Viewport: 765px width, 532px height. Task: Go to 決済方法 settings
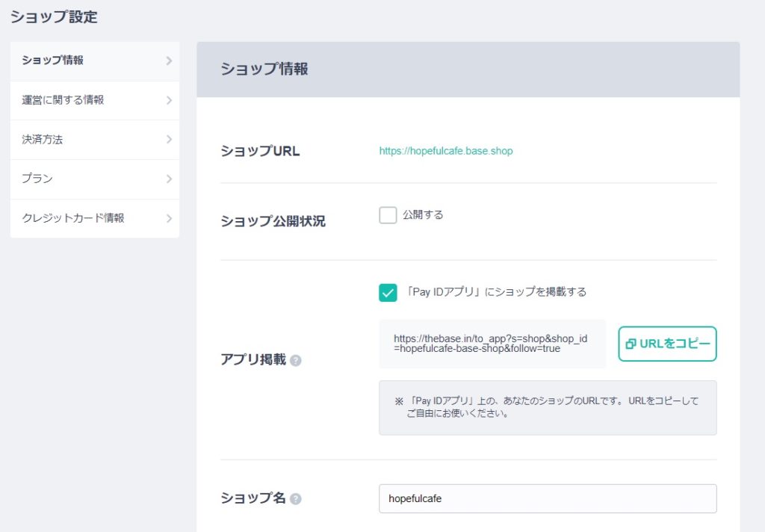click(42, 140)
